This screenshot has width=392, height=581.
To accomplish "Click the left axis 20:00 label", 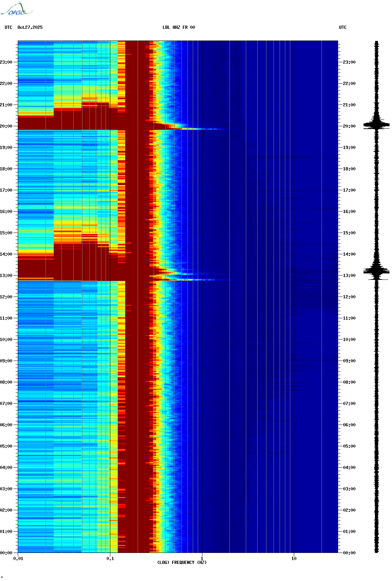I will [6, 126].
